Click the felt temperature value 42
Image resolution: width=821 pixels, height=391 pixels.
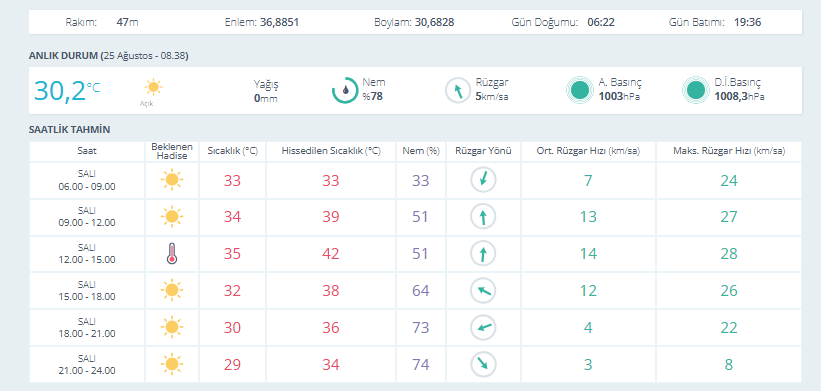click(331, 254)
